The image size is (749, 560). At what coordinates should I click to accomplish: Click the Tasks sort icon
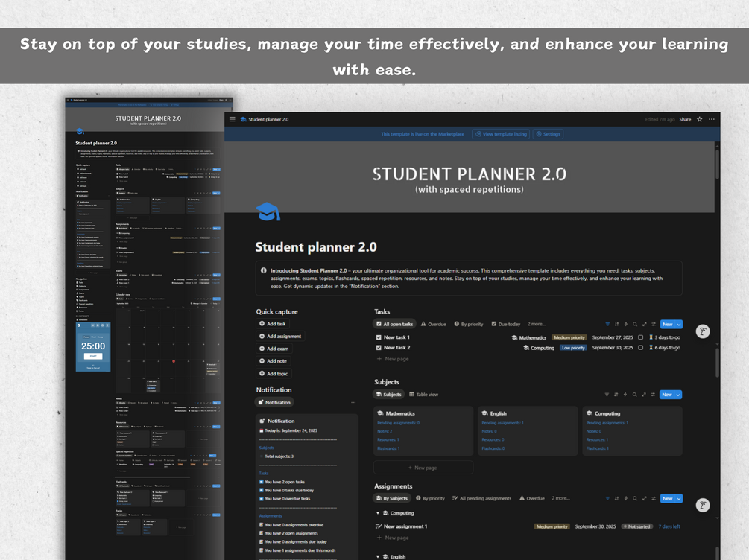coord(616,324)
